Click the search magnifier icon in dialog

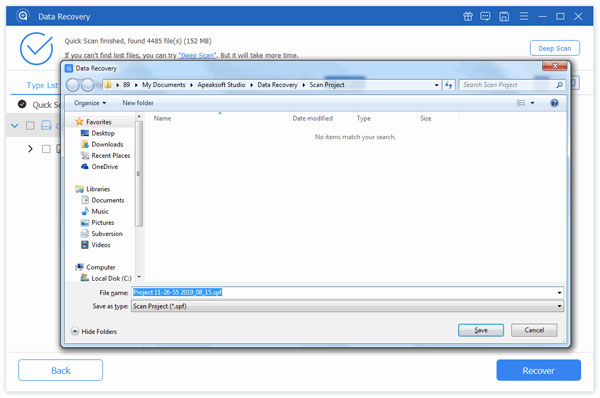(x=559, y=85)
